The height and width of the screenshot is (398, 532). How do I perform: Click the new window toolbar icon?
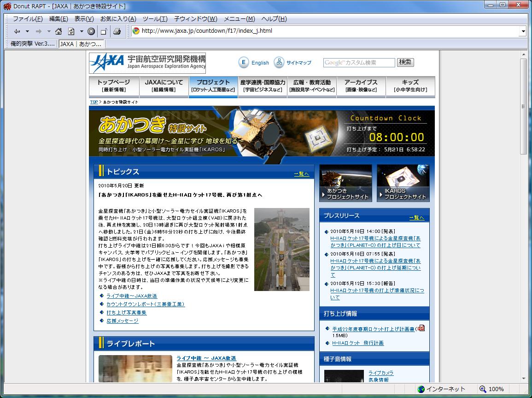[104, 31]
